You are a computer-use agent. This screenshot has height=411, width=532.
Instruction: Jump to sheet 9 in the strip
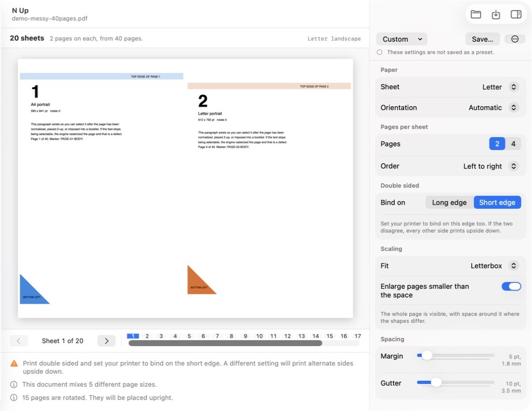[245, 336]
